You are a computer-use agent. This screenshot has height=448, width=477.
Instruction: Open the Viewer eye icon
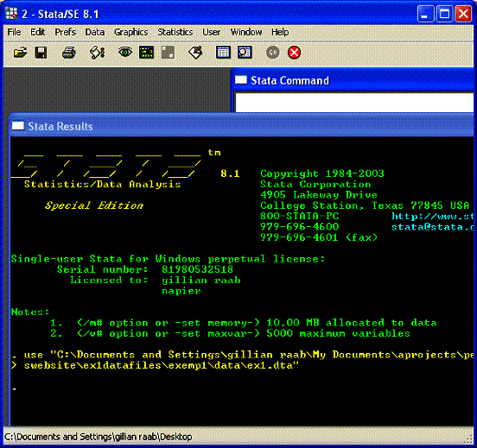(x=125, y=53)
